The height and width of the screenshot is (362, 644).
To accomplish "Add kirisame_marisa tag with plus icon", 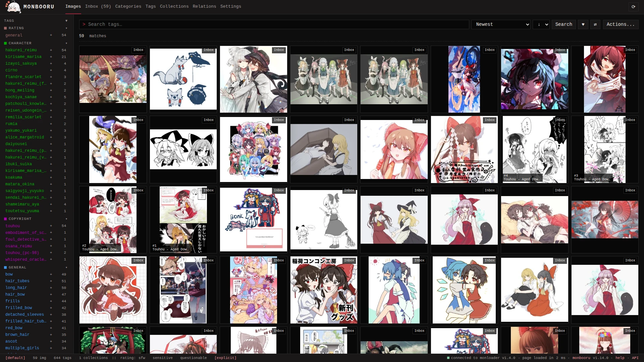I will [51, 57].
